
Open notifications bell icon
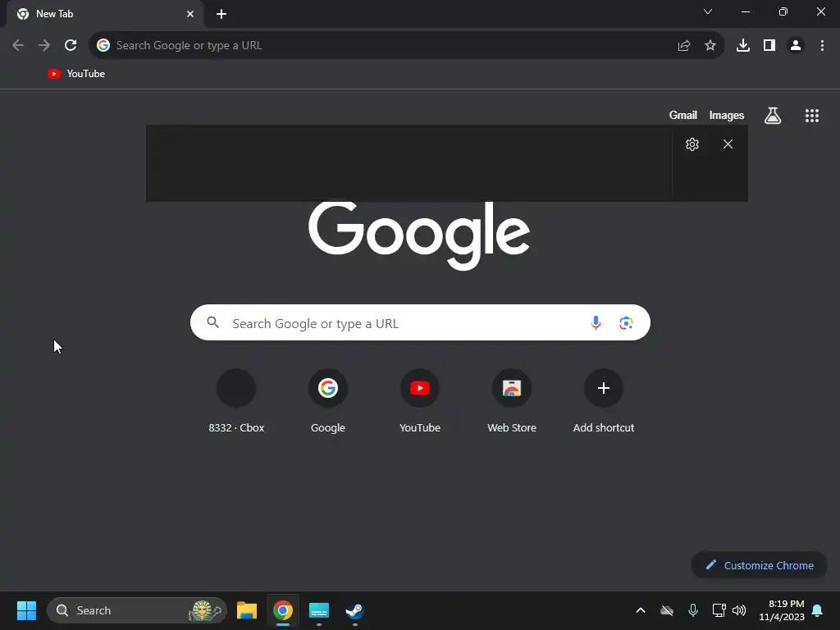(818, 610)
